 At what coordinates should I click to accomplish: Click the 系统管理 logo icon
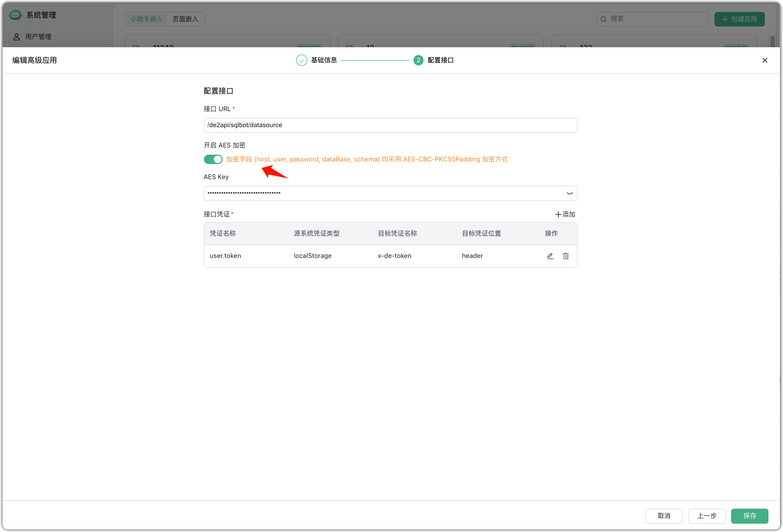pos(15,15)
